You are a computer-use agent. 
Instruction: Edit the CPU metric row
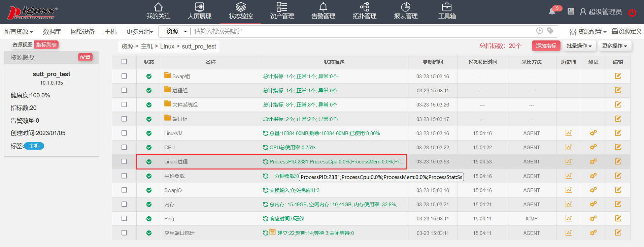(618, 147)
